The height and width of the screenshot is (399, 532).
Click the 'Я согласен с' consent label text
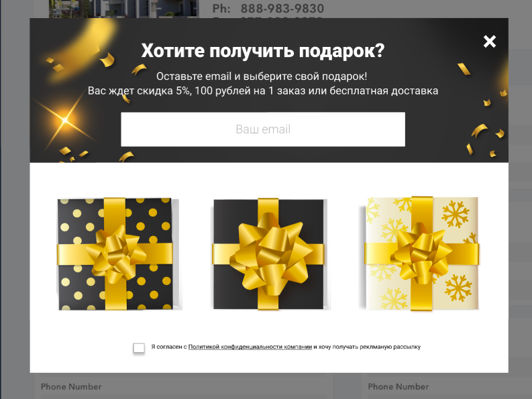169,347
